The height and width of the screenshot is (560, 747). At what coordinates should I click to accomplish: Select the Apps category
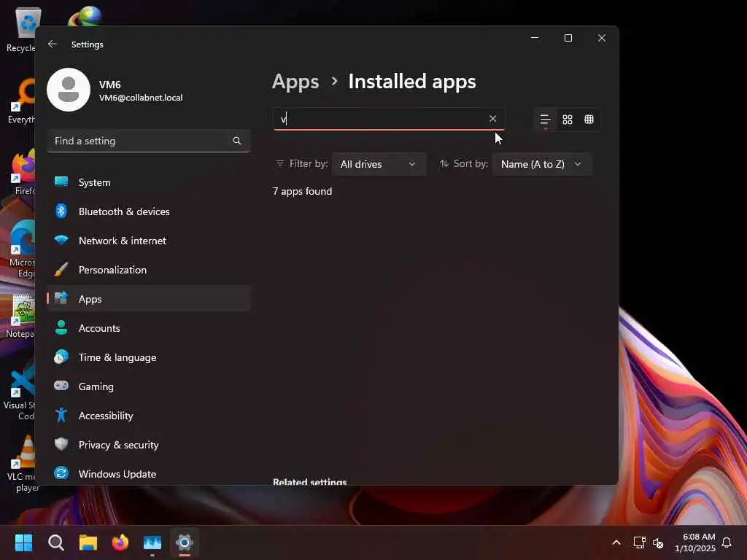pos(149,299)
